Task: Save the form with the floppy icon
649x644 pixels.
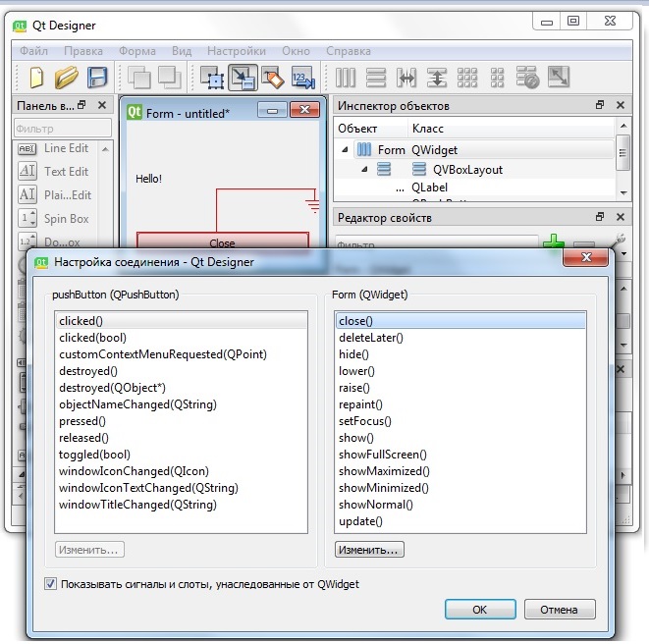Action: point(97,78)
